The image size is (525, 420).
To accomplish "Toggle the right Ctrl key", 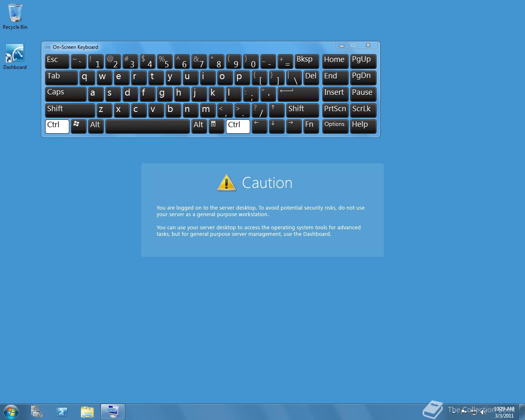I will [x=238, y=126].
